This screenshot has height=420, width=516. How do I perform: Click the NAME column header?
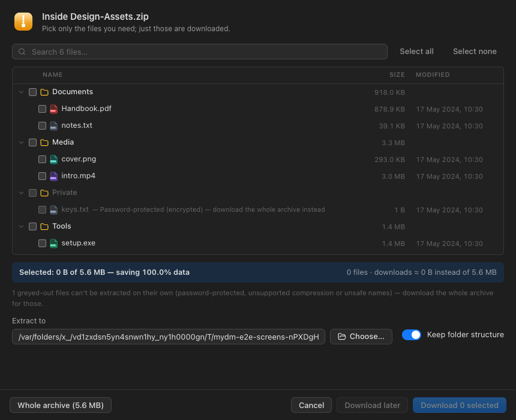tap(53, 75)
